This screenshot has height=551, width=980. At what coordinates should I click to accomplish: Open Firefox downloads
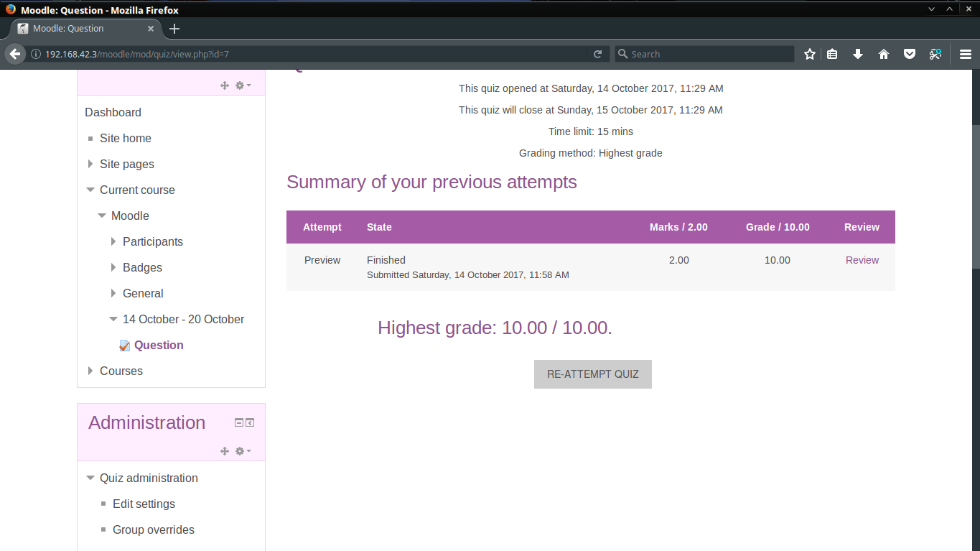[858, 53]
